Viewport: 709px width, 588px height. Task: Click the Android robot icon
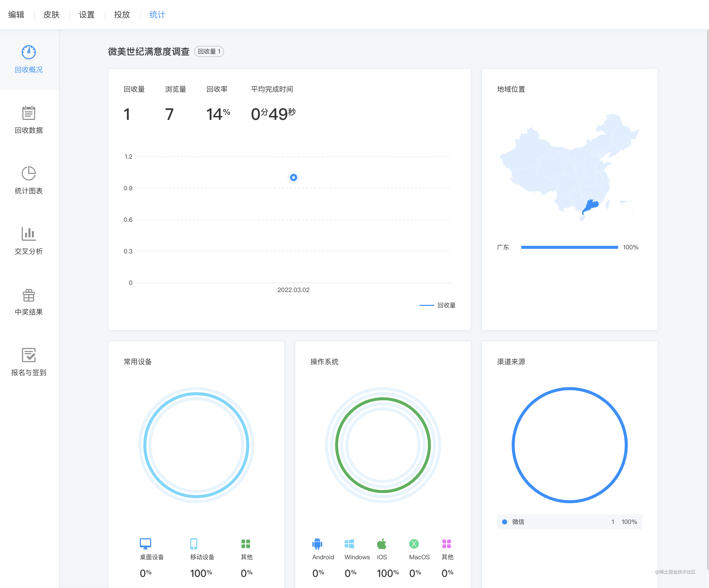click(x=317, y=543)
